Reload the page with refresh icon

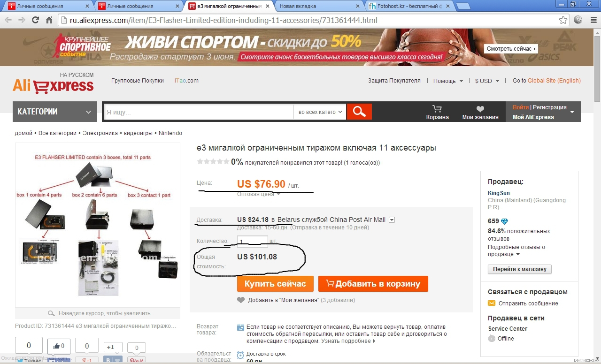(35, 20)
